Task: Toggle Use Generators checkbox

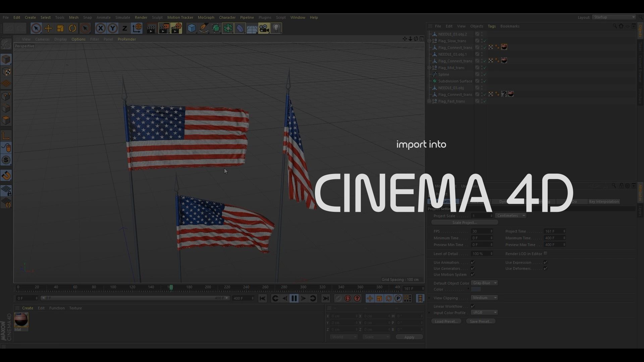Action: (x=473, y=268)
